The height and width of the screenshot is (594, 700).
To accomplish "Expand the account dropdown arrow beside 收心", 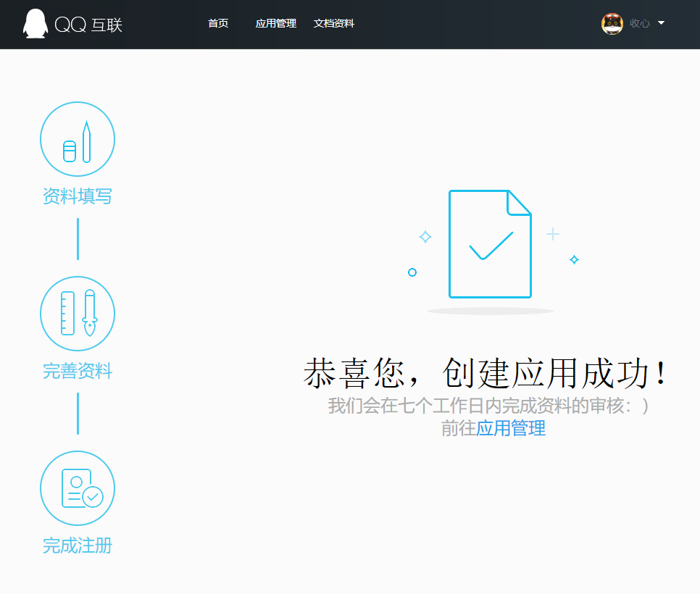I will [661, 23].
